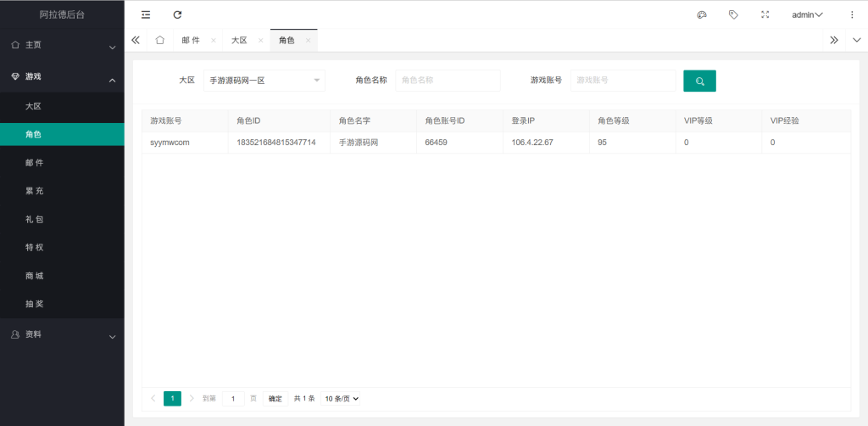Screen dimensions: 868x426
Task: Toggle fullscreen mode icon
Action: (x=765, y=14)
